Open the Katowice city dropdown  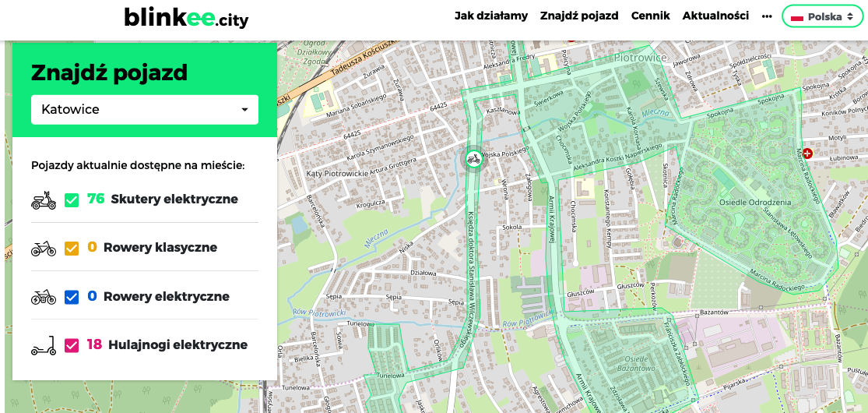click(x=145, y=110)
